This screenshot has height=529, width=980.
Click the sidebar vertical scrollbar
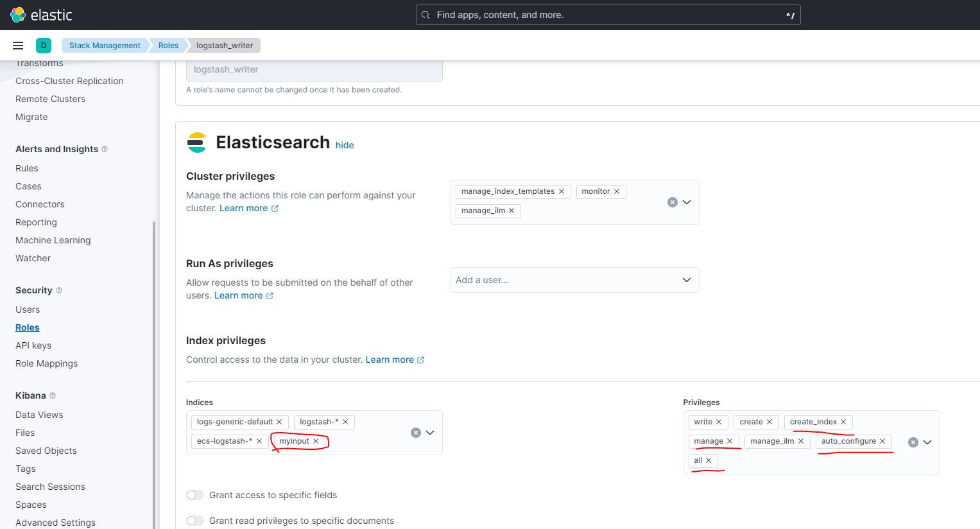(154, 375)
